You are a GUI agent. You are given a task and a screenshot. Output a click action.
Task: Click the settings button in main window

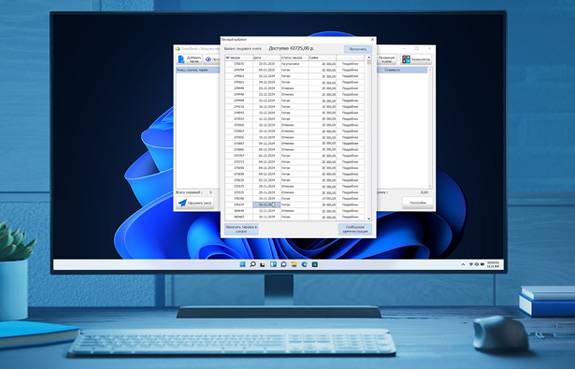pyautogui.click(x=418, y=202)
